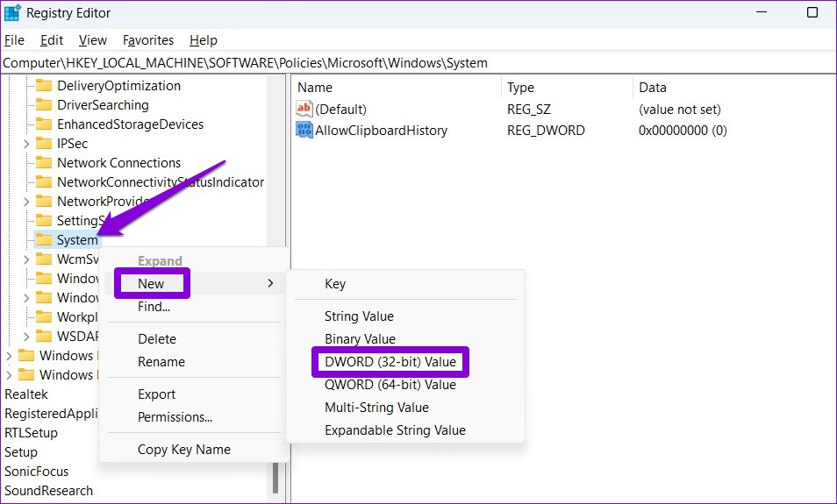The height and width of the screenshot is (504, 837).
Task: Select Permissions... in the context menu
Action: click(175, 416)
